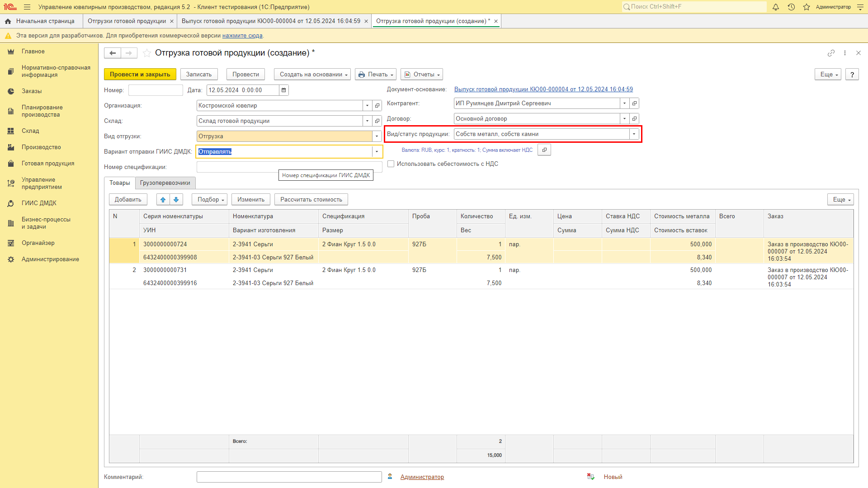Viewport: 868px width, 488px height.
Task: Click Записать button
Action: point(199,75)
